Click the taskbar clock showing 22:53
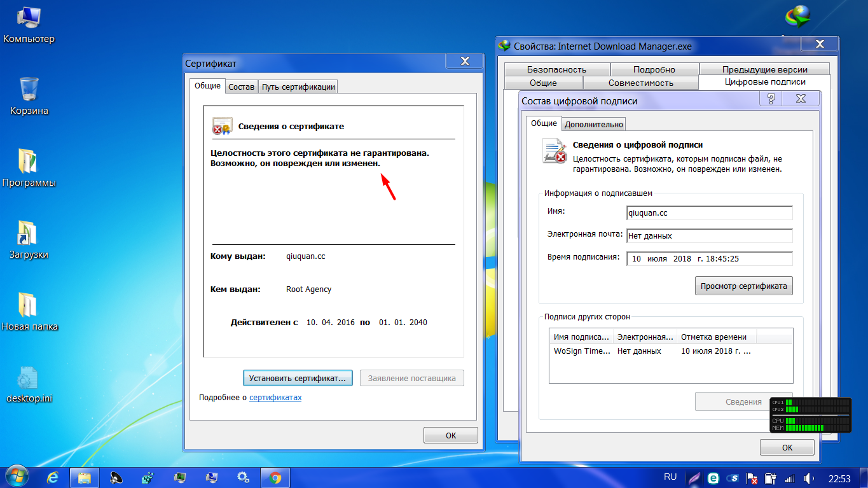The image size is (868, 488). click(839, 478)
